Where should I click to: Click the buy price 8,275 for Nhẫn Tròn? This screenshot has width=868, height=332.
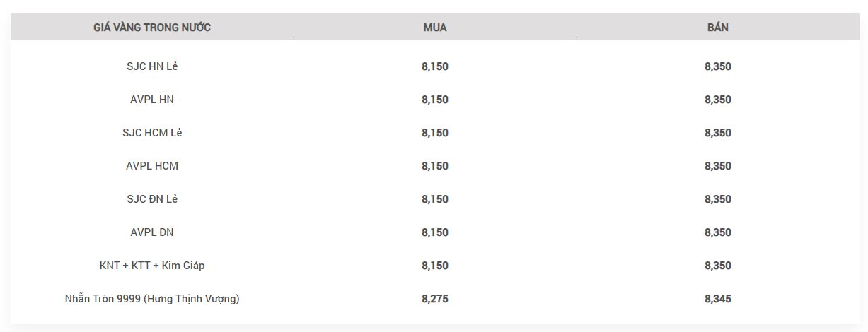click(x=435, y=299)
